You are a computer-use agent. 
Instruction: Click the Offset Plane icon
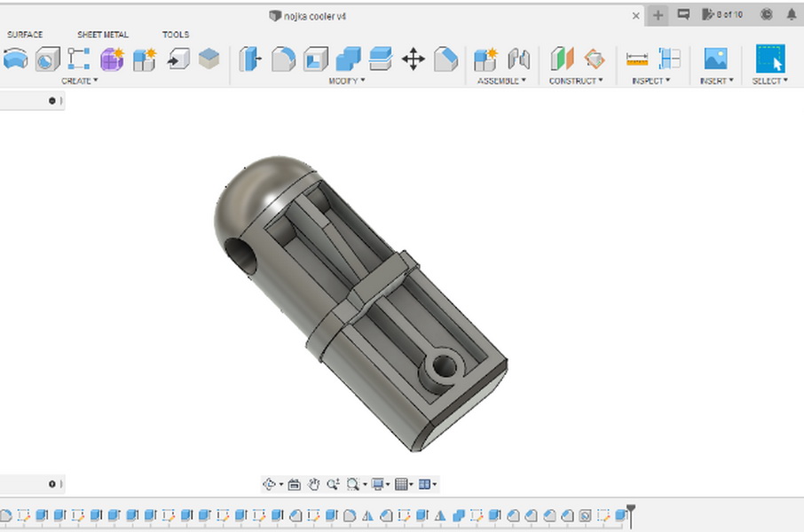pos(563,59)
